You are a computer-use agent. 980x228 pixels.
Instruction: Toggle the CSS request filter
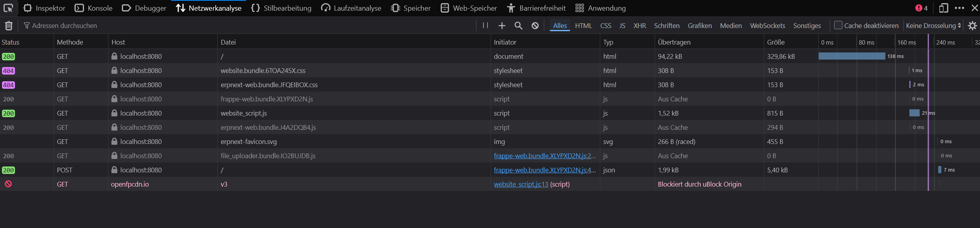(605, 26)
